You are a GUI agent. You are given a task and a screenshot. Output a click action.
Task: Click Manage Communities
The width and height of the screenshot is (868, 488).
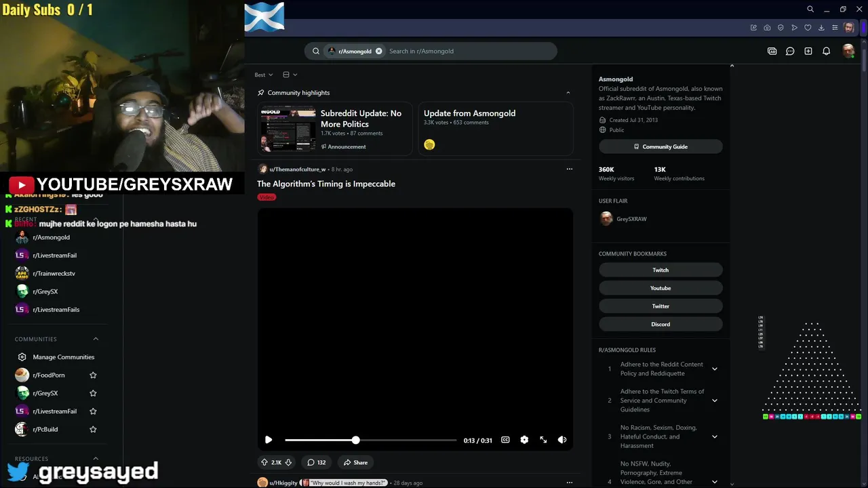click(64, 357)
